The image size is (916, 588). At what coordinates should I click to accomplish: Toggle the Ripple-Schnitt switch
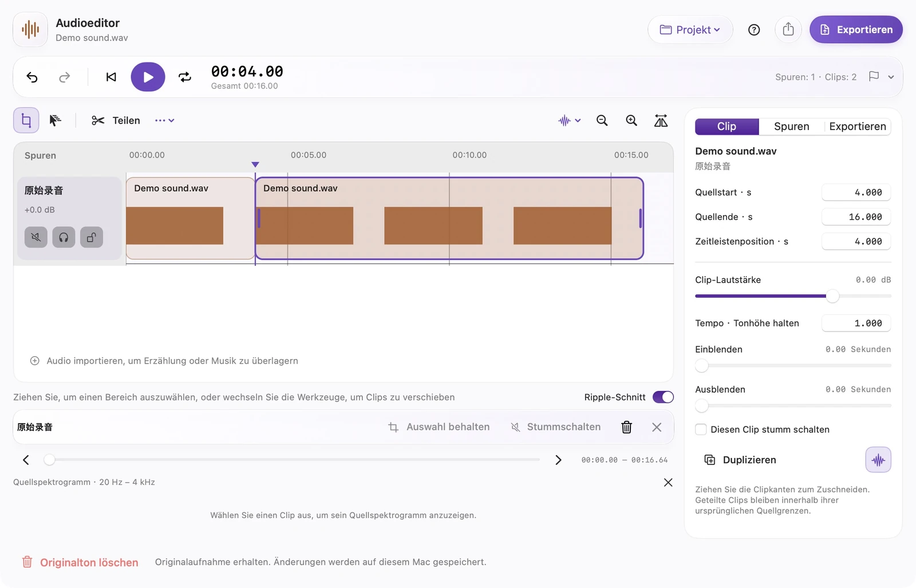(x=663, y=397)
